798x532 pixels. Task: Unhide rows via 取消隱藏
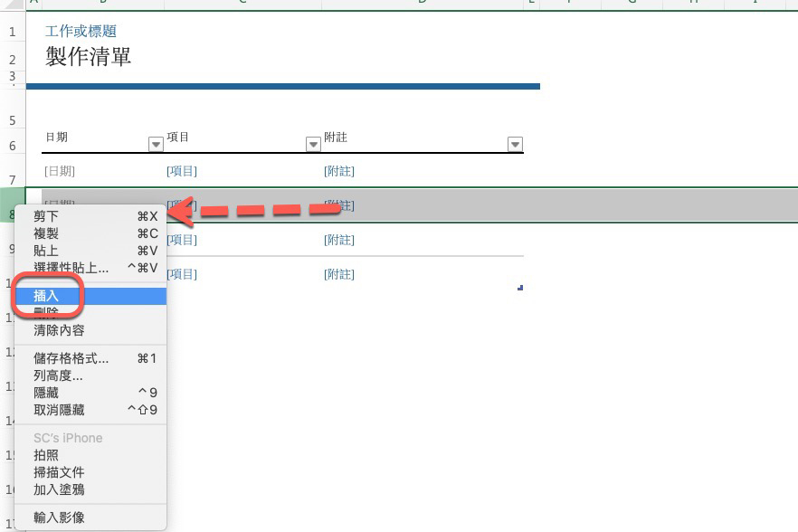pos(58,410)
